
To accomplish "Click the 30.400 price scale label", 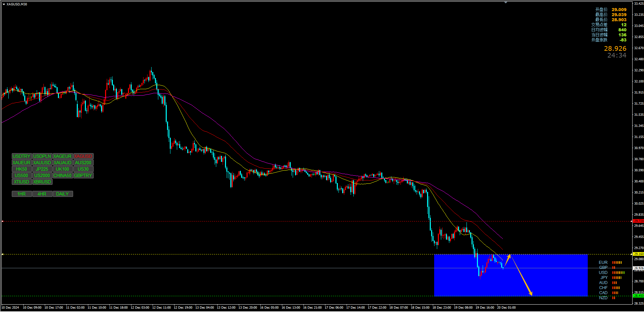I will [x=639, y=181].
